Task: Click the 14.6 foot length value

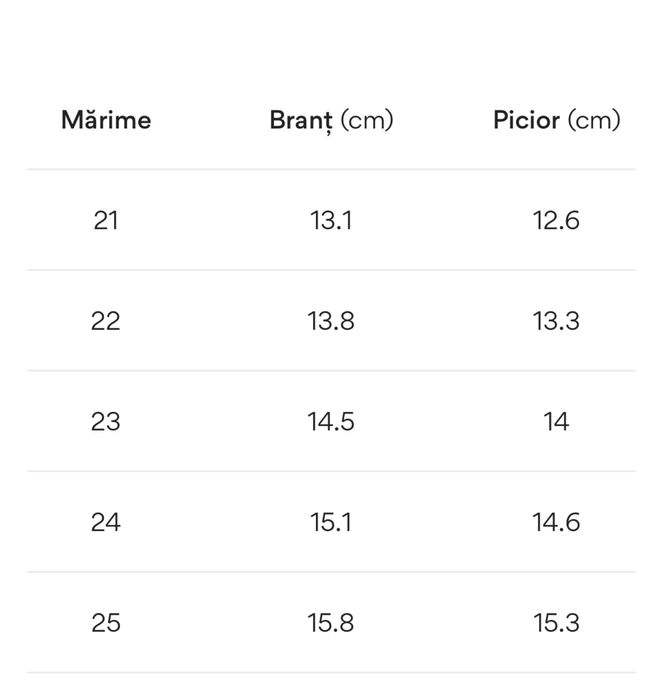Action: pos(556,522)
